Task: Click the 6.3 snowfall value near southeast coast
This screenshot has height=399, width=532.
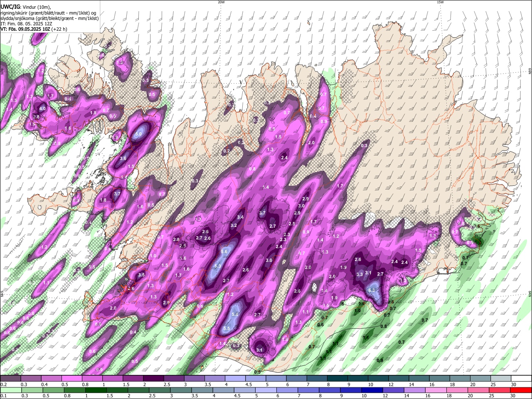Action: tap(372, 290)
